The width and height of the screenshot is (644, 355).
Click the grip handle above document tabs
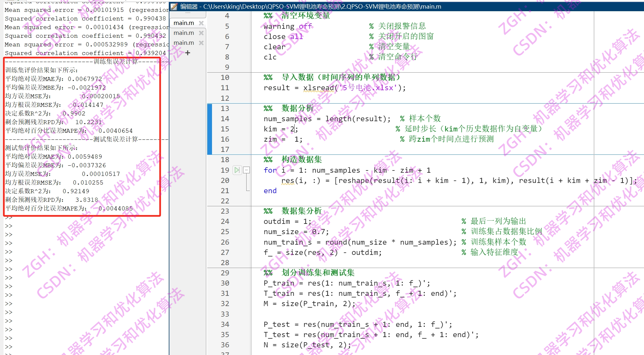pyautogui.click(x=188, y=13)
